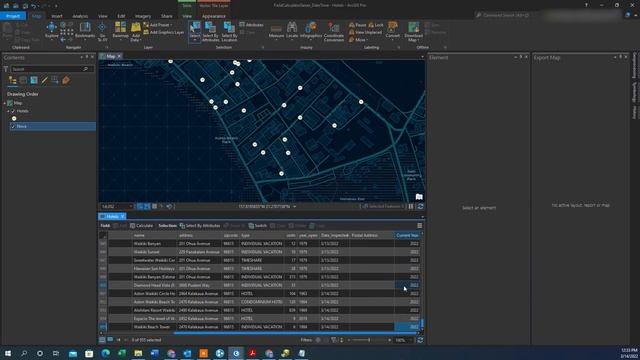Show List By Labeling in Contents
The height and width of the screenshot is (360, 640).
point(66,80)
